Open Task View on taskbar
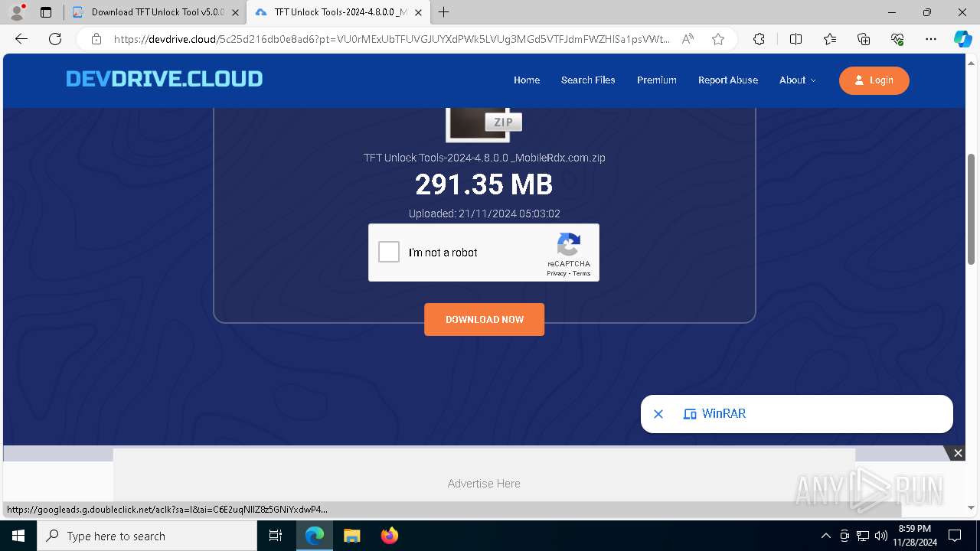Screen dimensions: 980x551 [276, 536]
